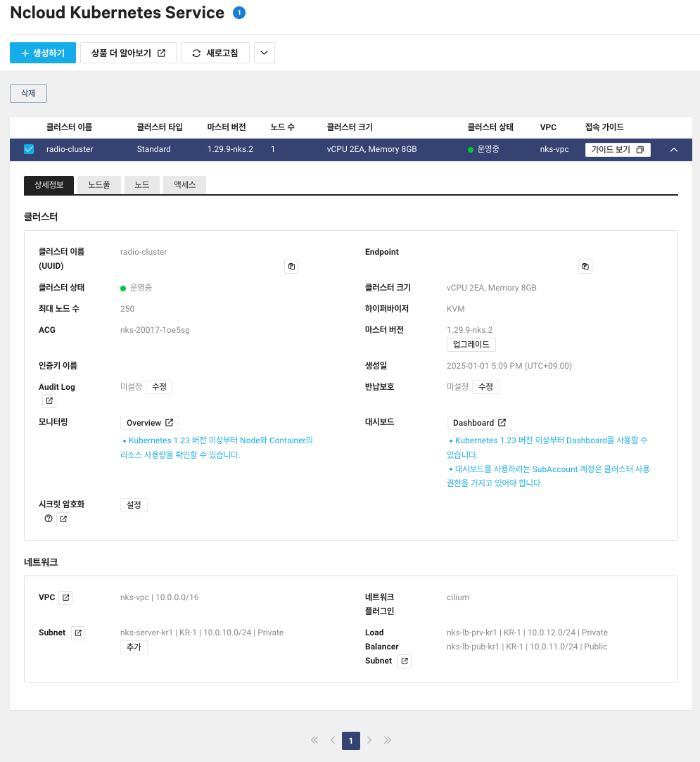Uncheck the radio-cluster row checkbox
700x762 pixels.
click(29, 149)
